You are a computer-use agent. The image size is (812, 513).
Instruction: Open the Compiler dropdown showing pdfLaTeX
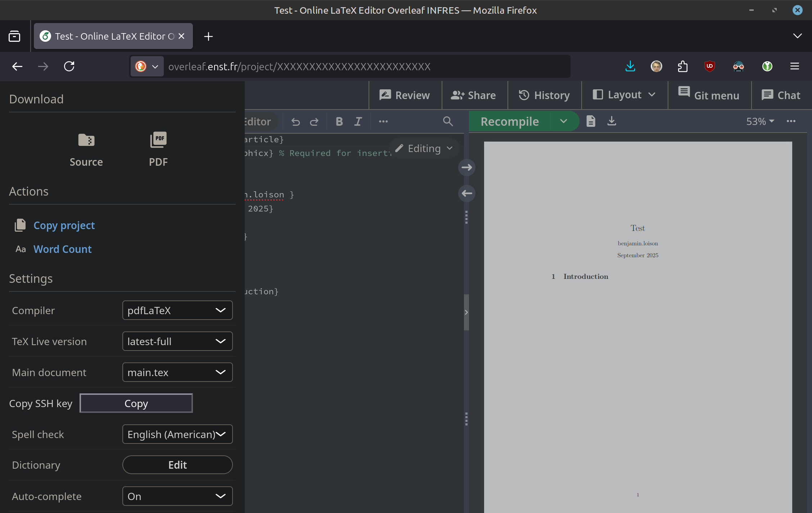(177, 310)
